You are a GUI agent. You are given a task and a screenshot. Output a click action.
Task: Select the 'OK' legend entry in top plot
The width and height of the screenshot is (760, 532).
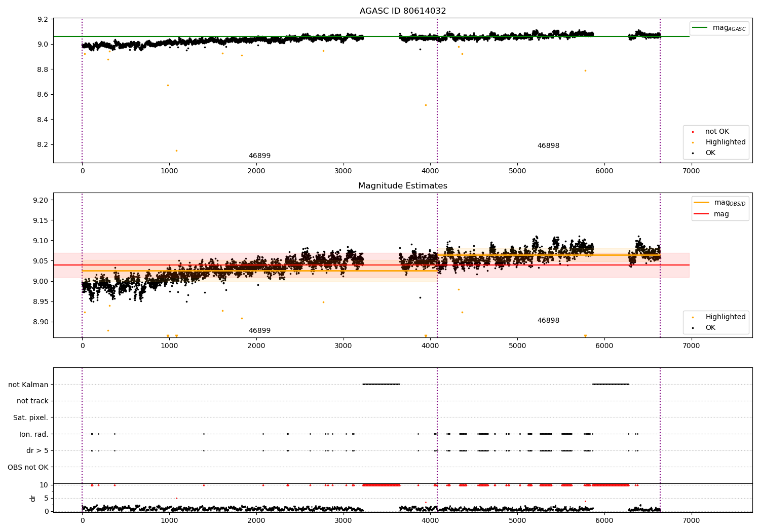(710, 153)
